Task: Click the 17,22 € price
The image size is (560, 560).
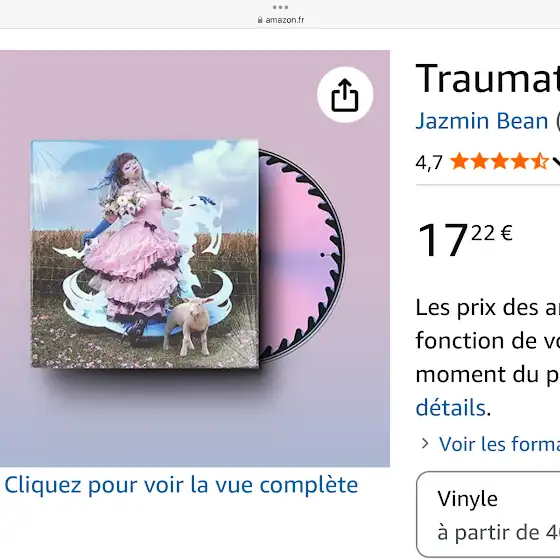Action: (465, 239)
